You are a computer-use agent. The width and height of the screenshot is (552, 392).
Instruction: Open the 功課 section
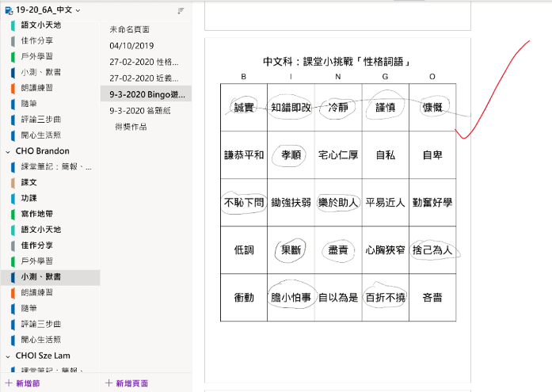pos(29,198)
